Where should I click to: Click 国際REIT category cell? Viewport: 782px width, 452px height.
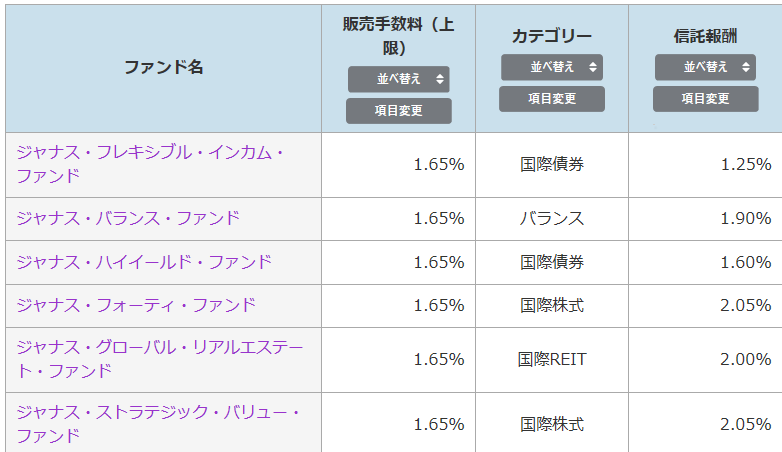pos(552,359)
